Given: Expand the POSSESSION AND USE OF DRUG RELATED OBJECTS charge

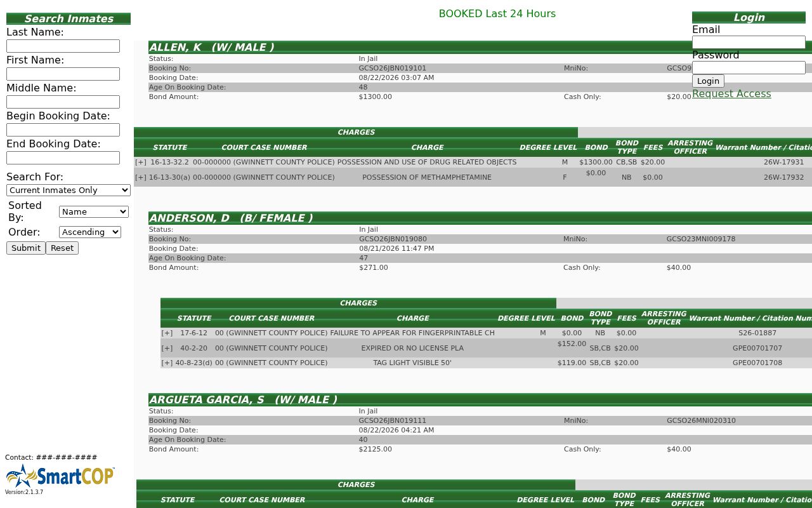Looking at the screenshot, I should pos(141,163).
